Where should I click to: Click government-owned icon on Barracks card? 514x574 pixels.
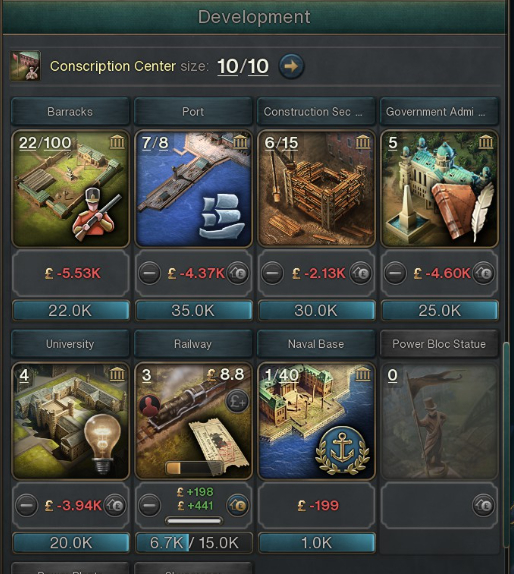pyautogui.click(x=117, y=142)
